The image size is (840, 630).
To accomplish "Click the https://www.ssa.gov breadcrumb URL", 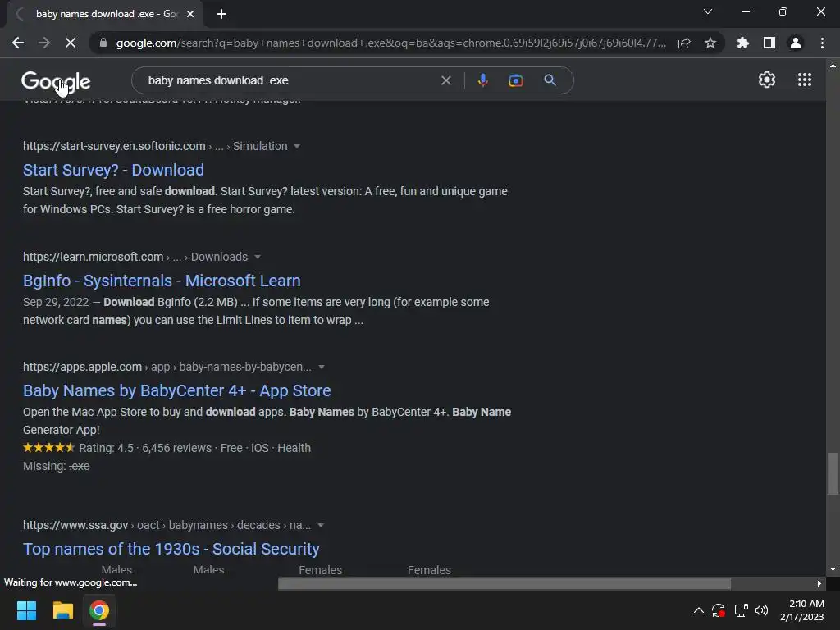I will click(75, 525).
